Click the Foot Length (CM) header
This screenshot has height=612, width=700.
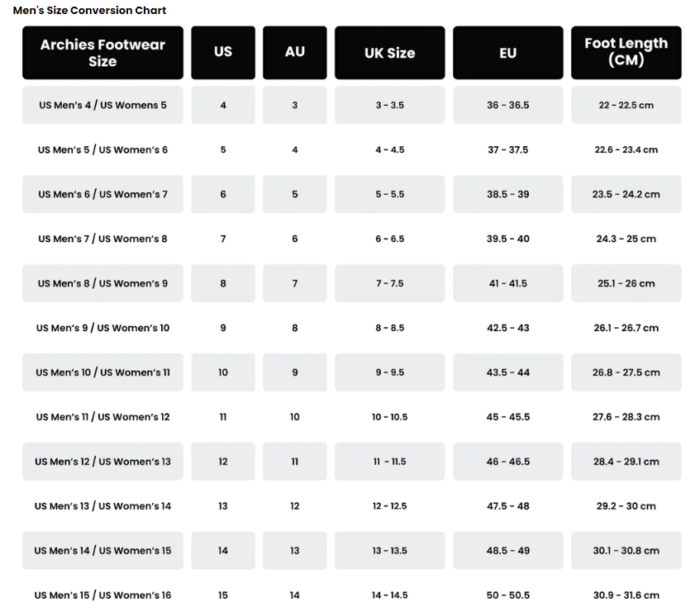click(x=626, y=52)
